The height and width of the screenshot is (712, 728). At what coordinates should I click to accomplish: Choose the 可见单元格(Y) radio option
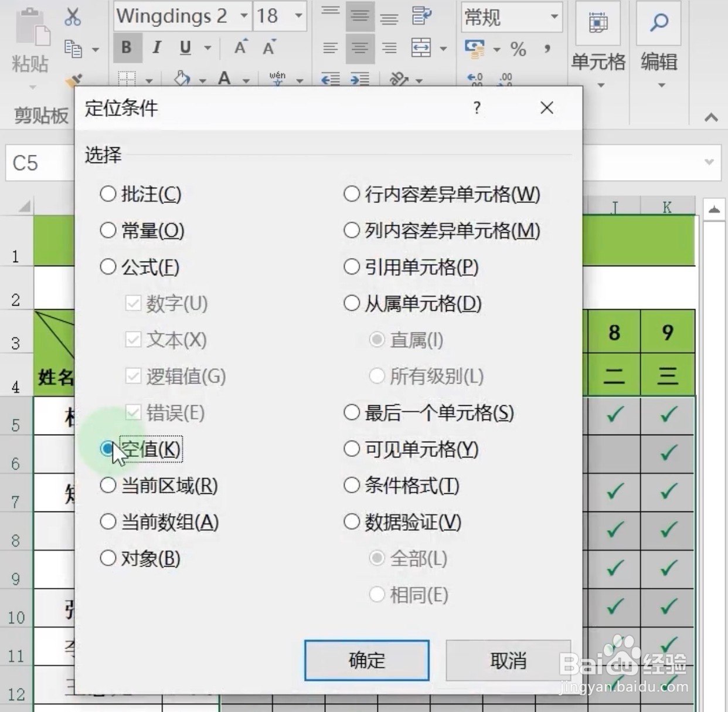coord(351,449)
